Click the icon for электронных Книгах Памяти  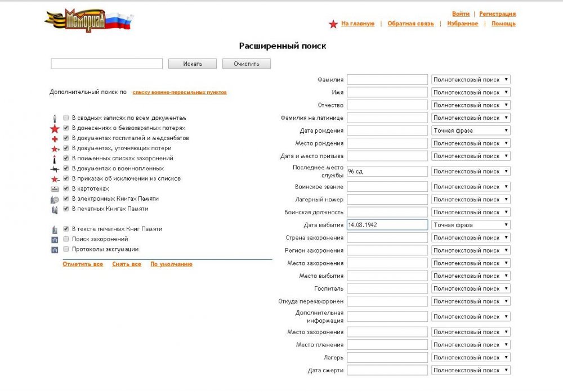[55, 200]
